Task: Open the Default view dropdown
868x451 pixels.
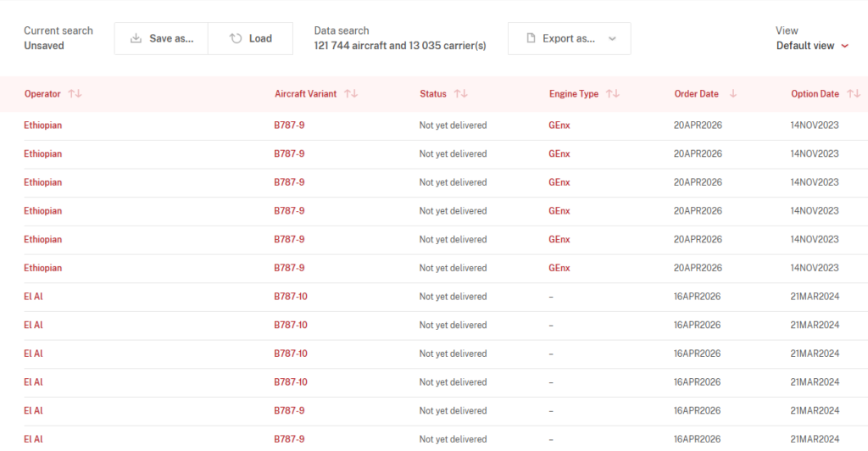Action: [812, 46]
